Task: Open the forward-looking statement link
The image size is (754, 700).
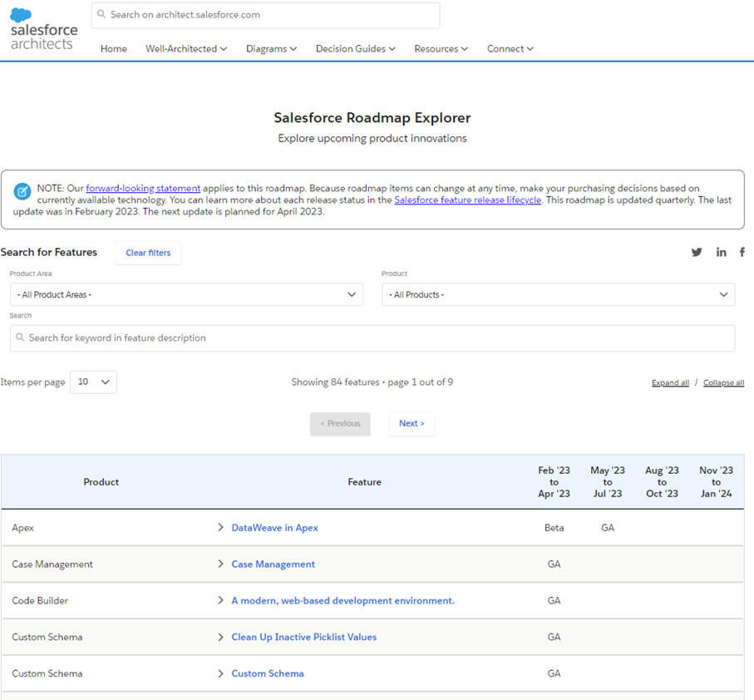Action: (x=143, y=189)
